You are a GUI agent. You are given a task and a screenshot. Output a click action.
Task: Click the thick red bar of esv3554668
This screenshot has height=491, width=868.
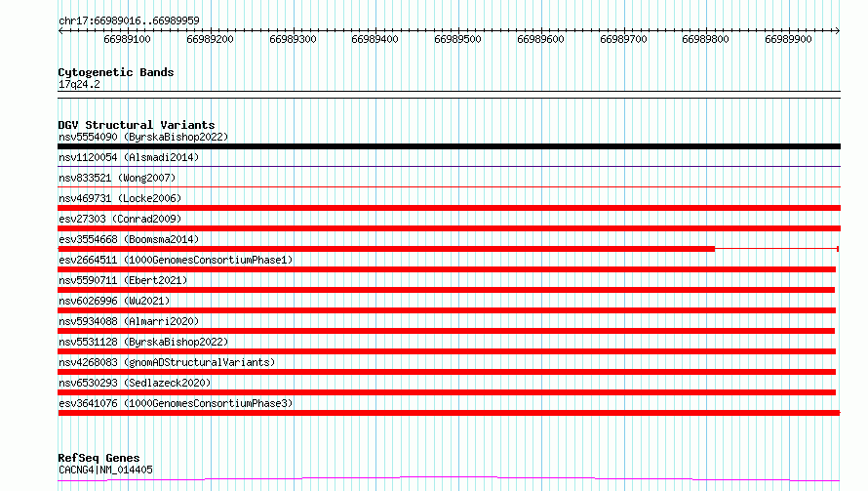point(386,249)
